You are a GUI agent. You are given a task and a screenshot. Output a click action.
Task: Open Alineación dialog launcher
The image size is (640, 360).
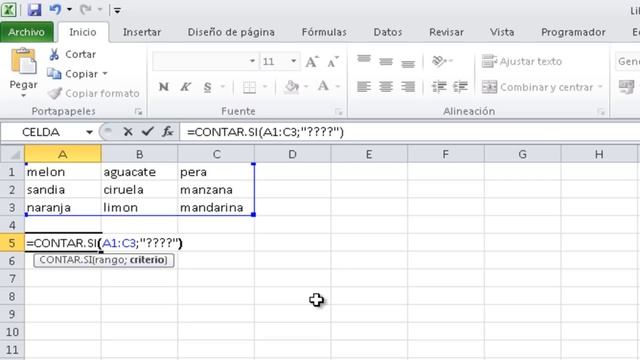pyautogui.click(x=601, y=111)
